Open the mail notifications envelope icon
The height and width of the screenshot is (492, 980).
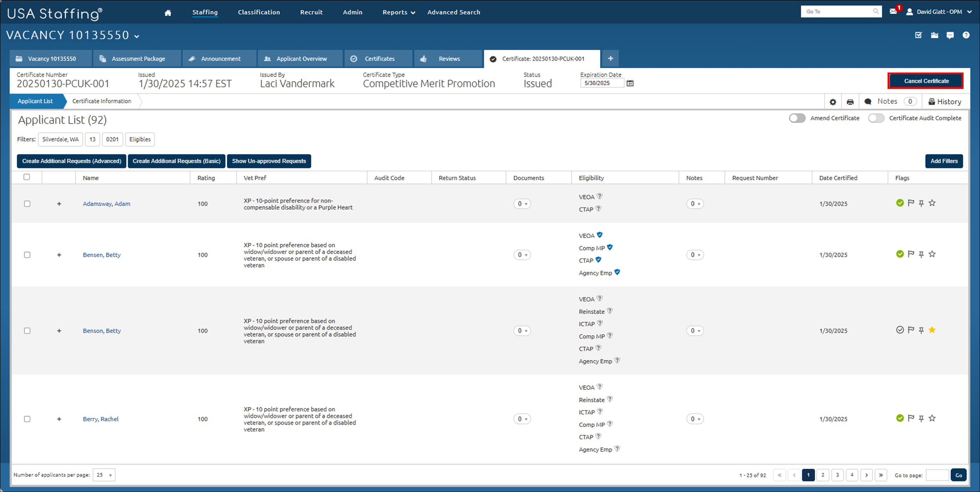[893, 11]
